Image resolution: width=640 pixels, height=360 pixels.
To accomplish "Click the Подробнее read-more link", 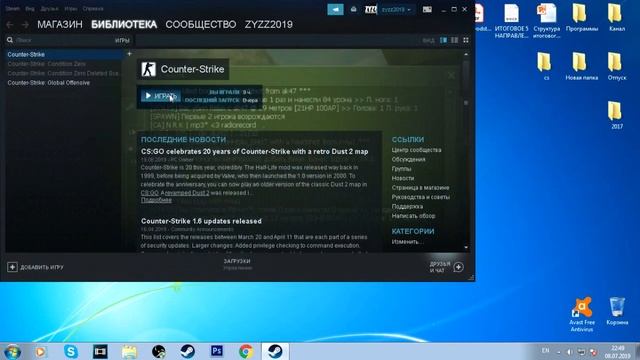I will point(156,200).
